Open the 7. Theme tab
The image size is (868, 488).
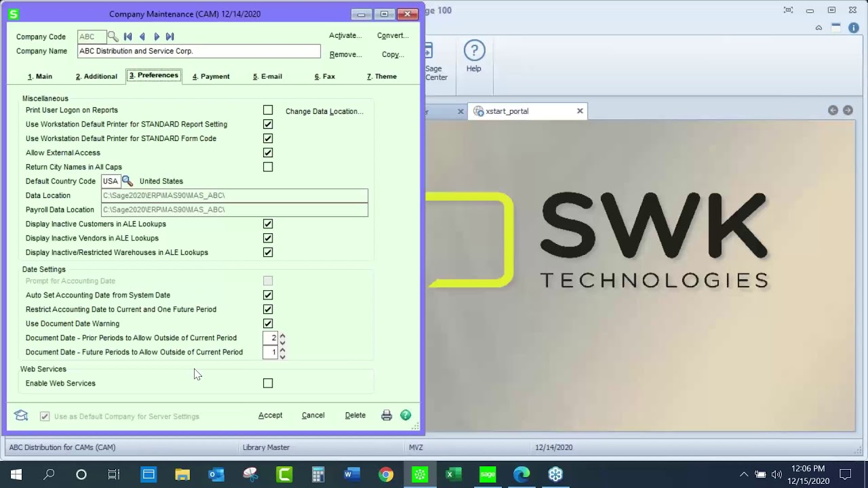point(382,77)
